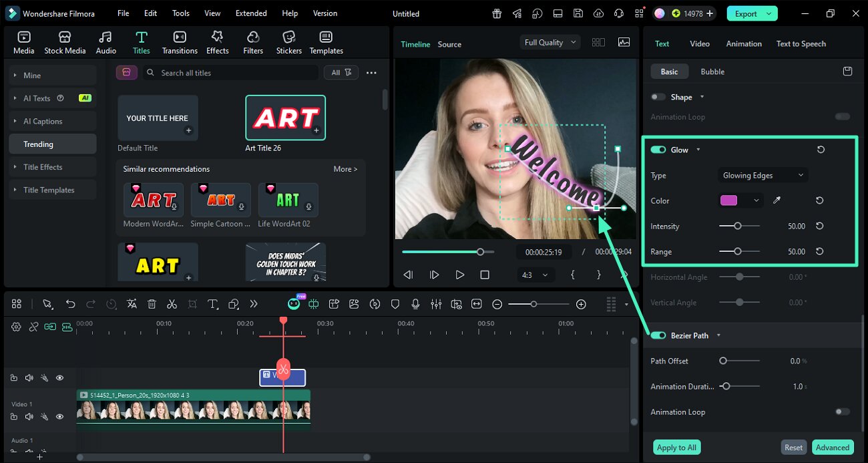Click the snapshot image icon above preview

[x=624, y=42]
